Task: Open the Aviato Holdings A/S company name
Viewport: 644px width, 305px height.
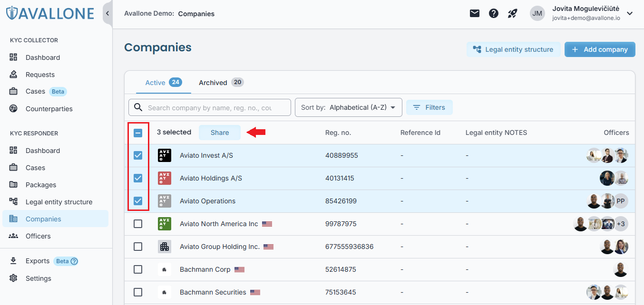Action: [x=211, y=178]
